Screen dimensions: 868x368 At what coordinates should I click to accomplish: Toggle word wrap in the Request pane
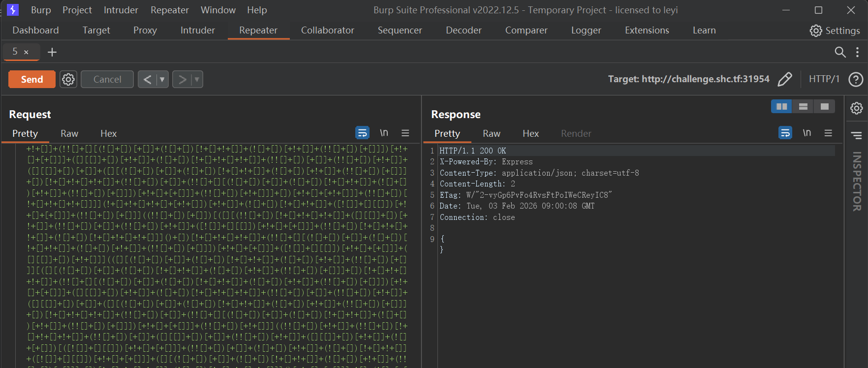pos(362,133)
